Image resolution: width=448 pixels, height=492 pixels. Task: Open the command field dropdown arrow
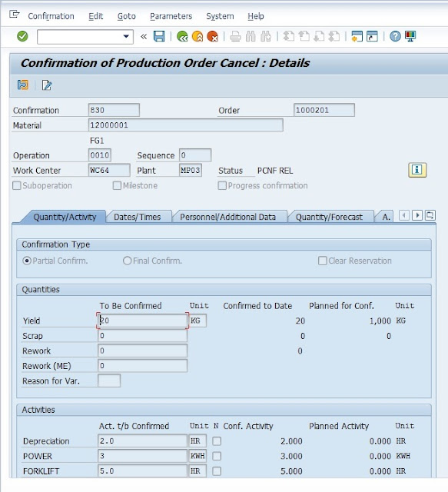click(x=126, y=36)
